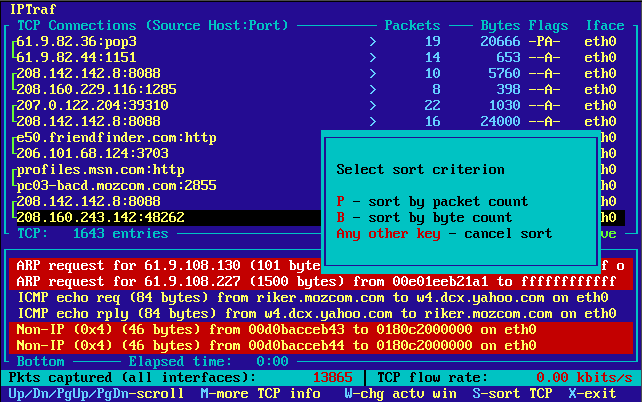The width and height of the screenshot is (642, 402).
Task: Select the 207.0.122.204:39310 connection
Action: (92, 105)
